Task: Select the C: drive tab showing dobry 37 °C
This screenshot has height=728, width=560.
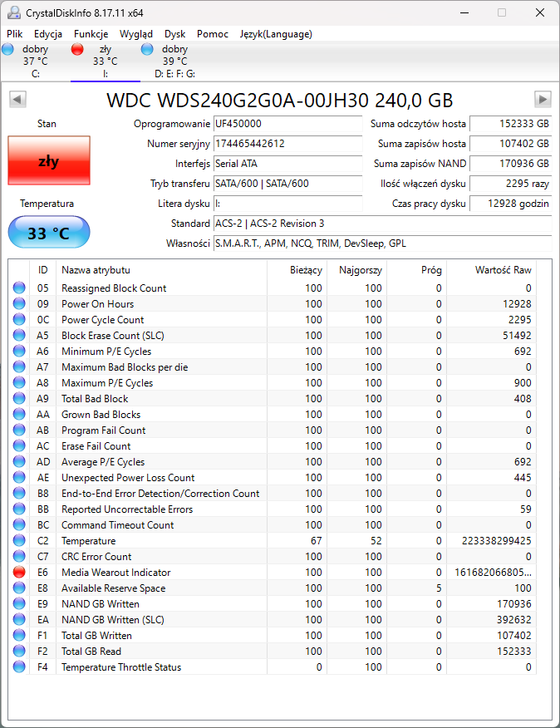Action: [x=35, y=61]
